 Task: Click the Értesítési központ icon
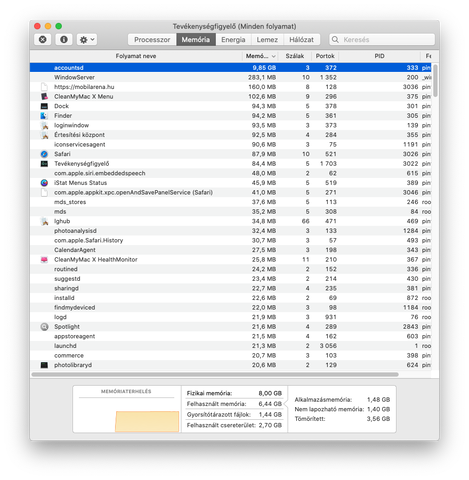click(x=44, y=135)
